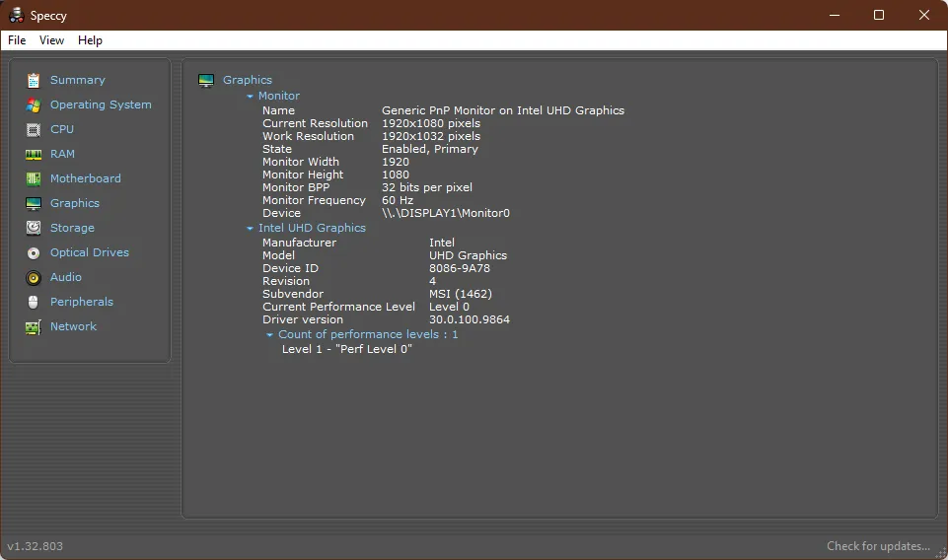948x560 pixels.
Task: Select the Level 1 Perf Level 0 entry
Action: pos(346,349)
